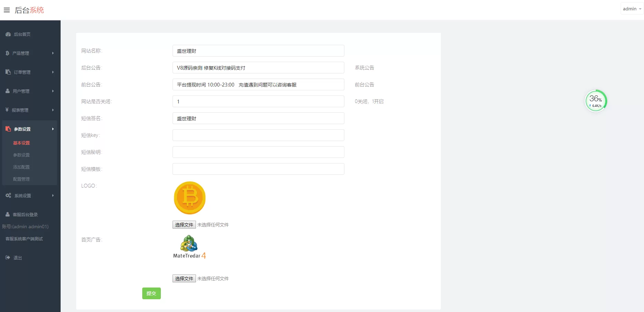Click the 36% network speed widget
Viewport: 644px width, 312px height.
[x=595, y=101]
